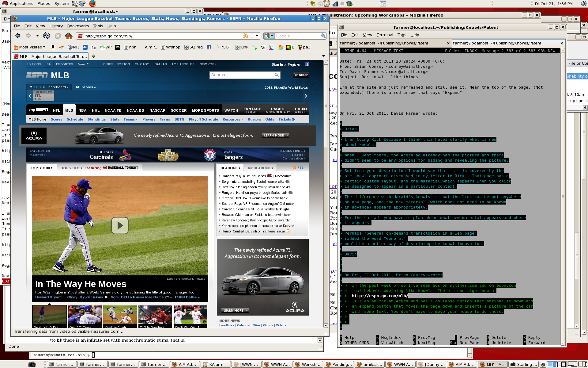Expand the Most Visited bookmarks dropdown
The width and height of the screenshot is (588, 368).
30,47
